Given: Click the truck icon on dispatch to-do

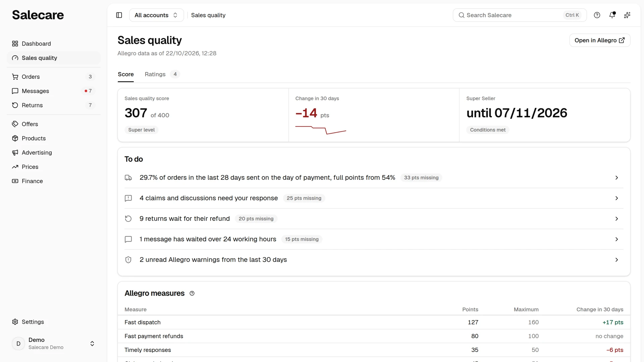Looking at the screenshot, I should click(128, 178).
